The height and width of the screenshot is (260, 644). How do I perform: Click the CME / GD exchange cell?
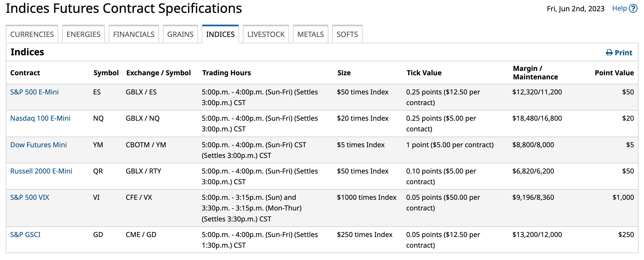[x=141, y=235]
